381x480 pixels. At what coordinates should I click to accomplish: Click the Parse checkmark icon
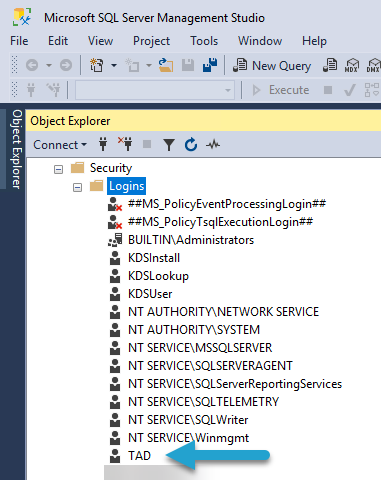[349, 90]
